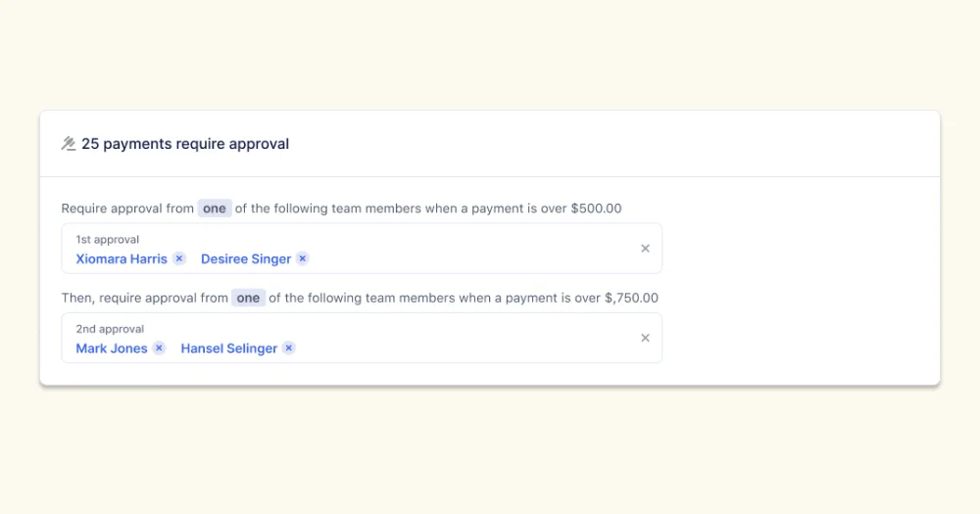980x514 pixels.
Task: Remove Hansel Selinger chip via its x
Action: click(289, 348)
